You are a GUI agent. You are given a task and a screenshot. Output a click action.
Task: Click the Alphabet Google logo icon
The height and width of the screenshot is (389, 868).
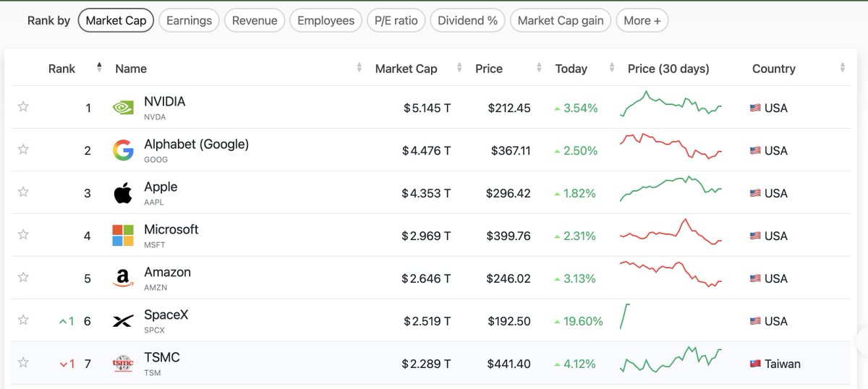(x=123, y=150)
